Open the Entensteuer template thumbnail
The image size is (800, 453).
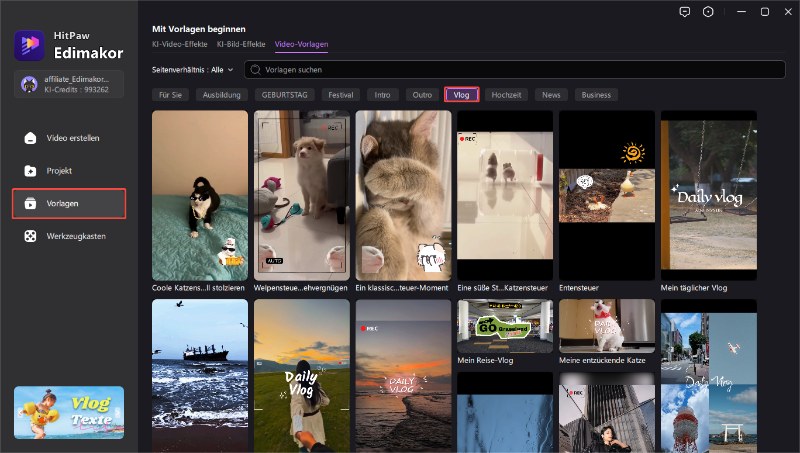(606, 195)
